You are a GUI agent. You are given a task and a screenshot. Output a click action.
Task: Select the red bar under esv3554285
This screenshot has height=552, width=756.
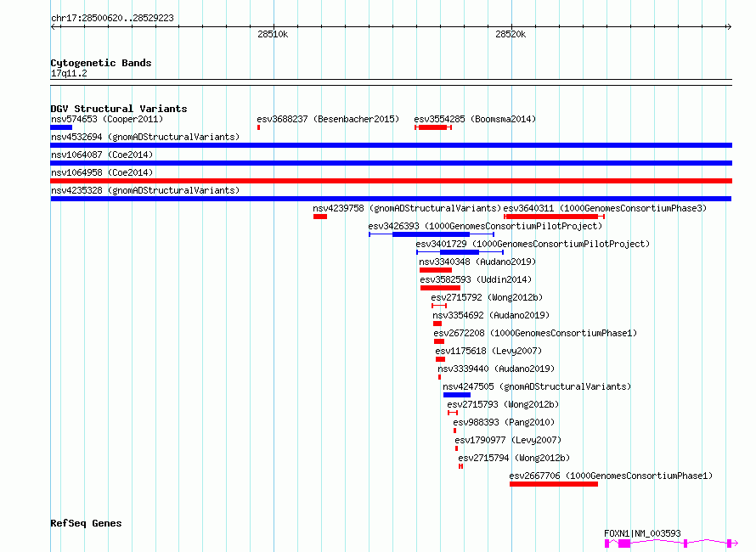[432, 127]
